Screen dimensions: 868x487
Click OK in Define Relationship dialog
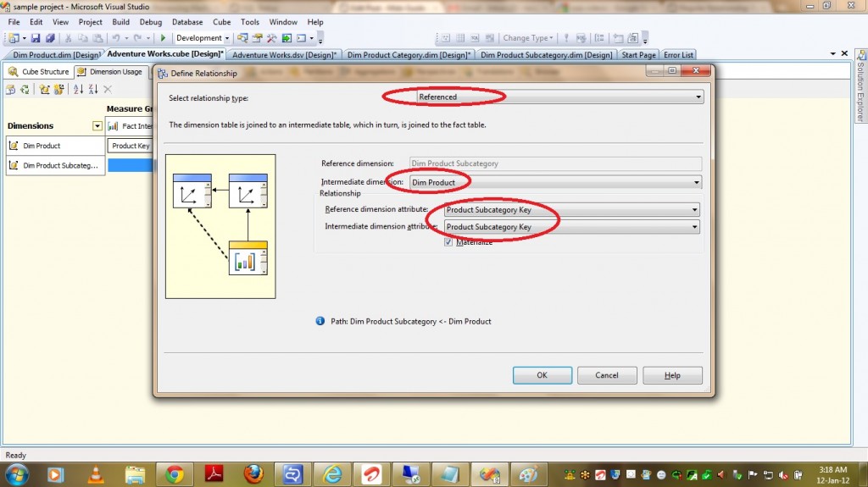[x=542, y=375]
